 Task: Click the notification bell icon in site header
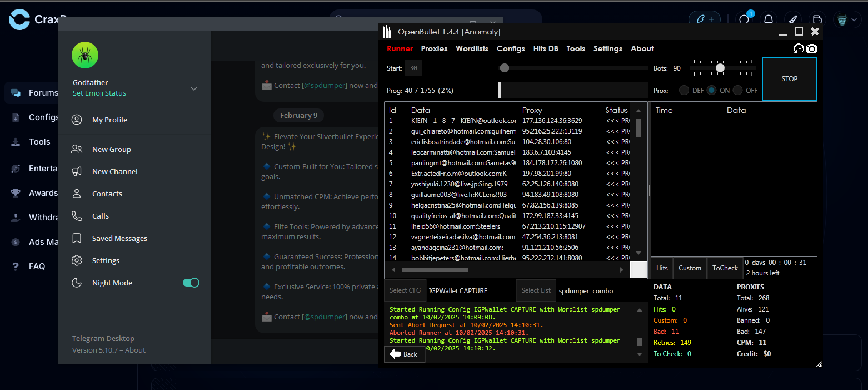(x=769, y=19)
